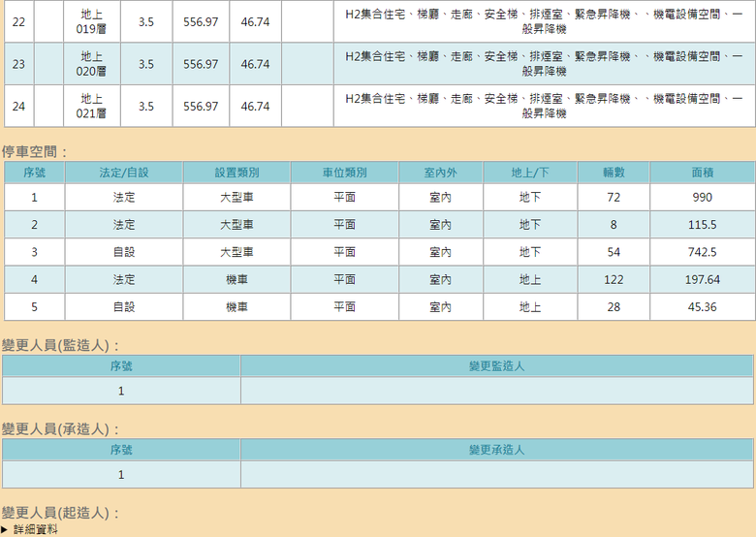Click the 面積 column header
756x537 pixels.
(x=702, y=173)
